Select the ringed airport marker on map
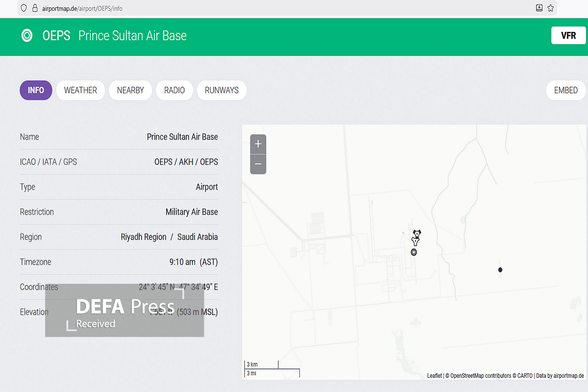The image size is (588, 392). click(x=414, y=252)
